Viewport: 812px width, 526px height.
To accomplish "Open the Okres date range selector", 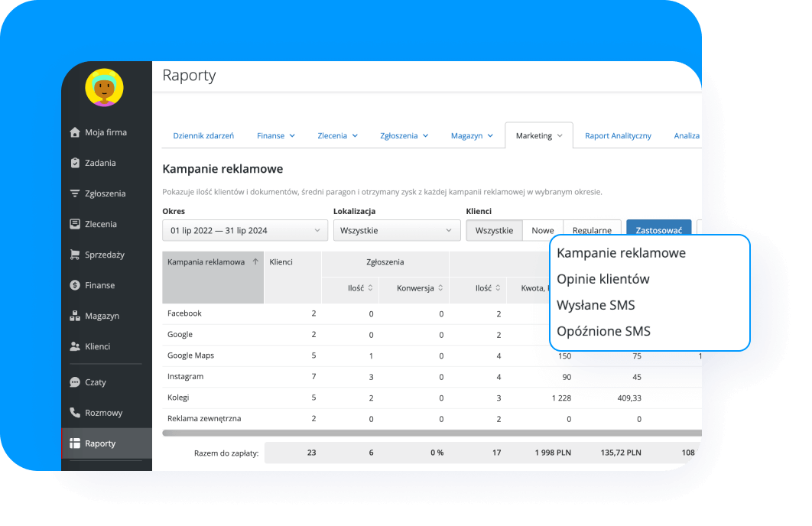I will point(244,230).
